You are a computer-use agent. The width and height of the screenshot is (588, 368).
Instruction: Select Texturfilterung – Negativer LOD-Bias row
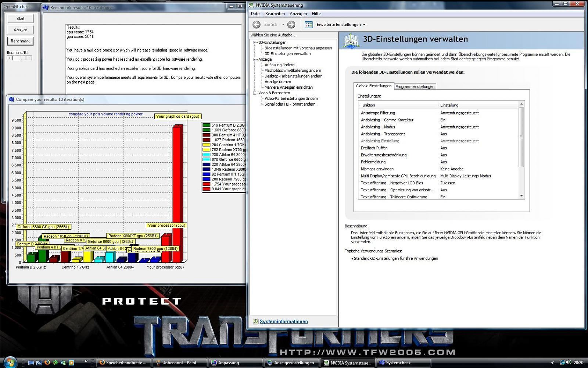click(x=438, y=183)
